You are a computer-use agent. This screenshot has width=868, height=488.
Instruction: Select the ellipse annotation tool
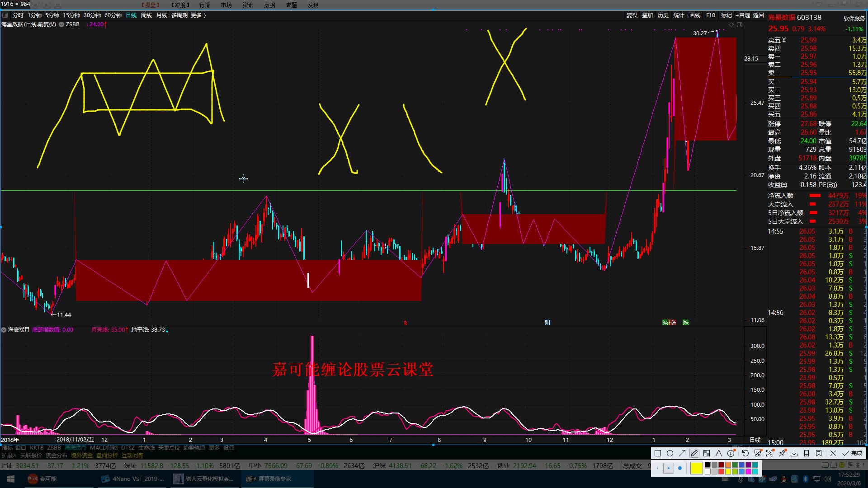pyautogui.click(x=670, y=453)
